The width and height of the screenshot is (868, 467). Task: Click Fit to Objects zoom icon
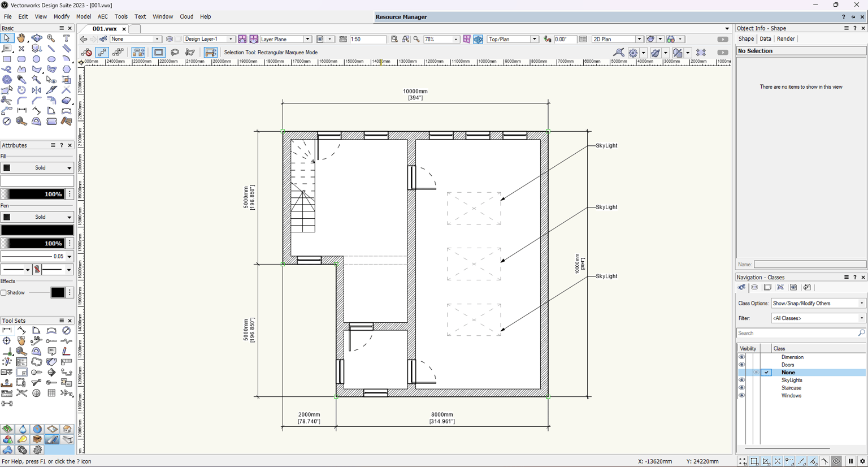[406, 39]
